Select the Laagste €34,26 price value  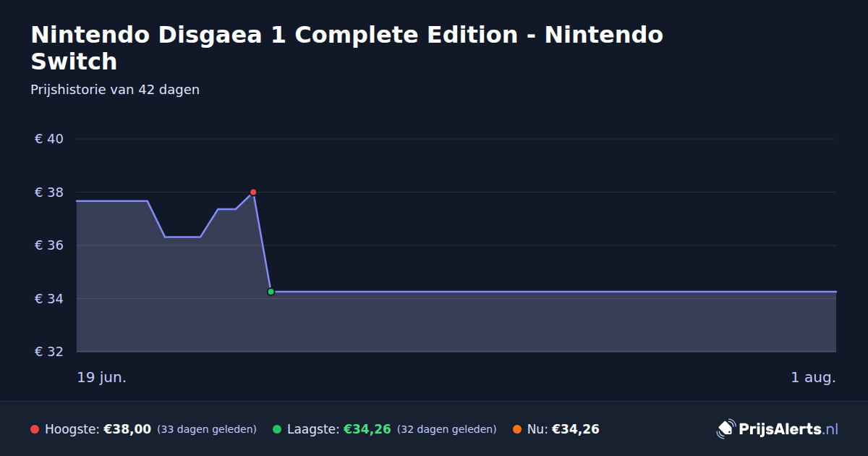coord(367,429)
